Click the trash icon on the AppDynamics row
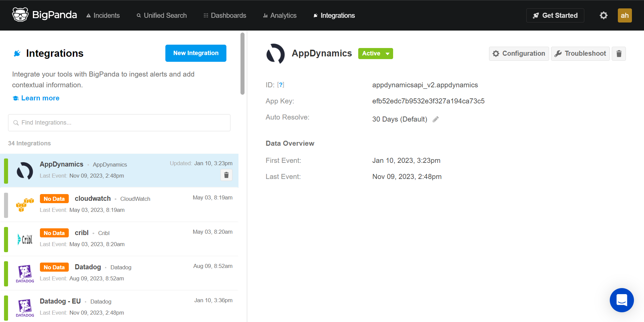 pyautogui.click(x=226, y=175)
